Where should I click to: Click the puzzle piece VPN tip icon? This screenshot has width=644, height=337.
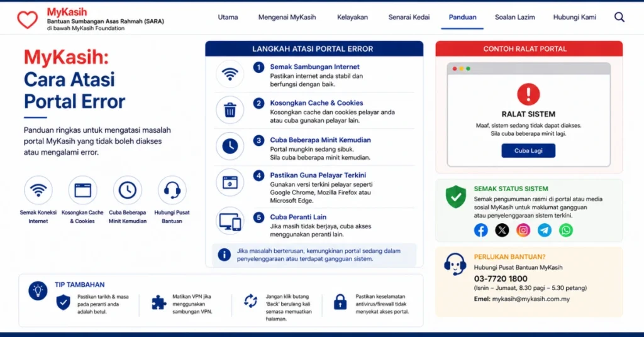click(158, 302)
